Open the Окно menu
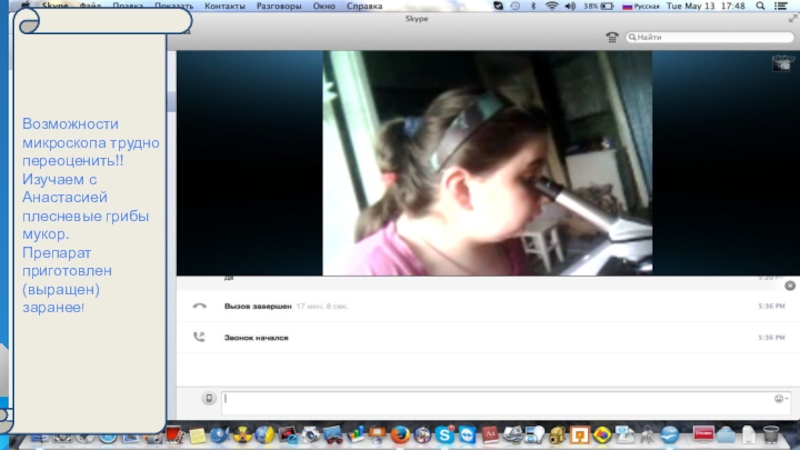 click(x=324, y=6)
